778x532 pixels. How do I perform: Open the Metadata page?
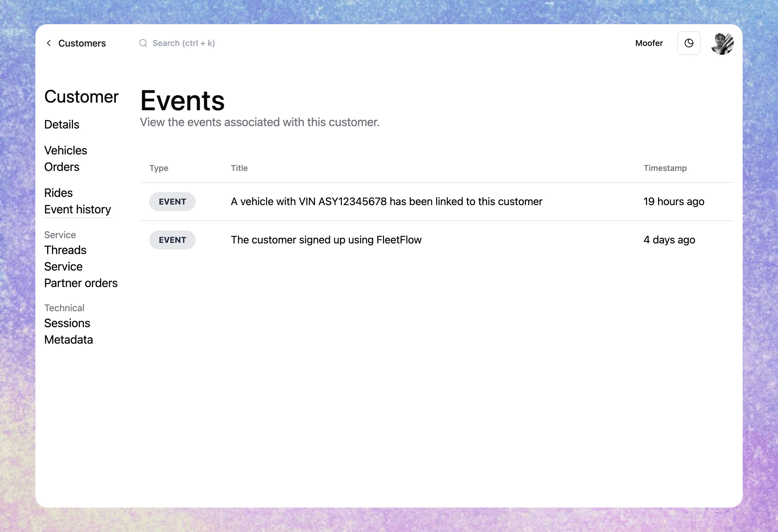(69, 340)
